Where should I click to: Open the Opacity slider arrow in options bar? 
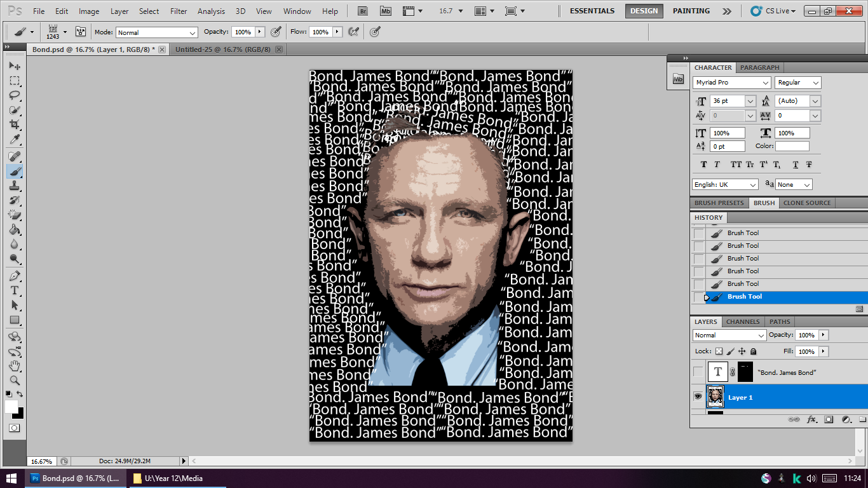259,32
